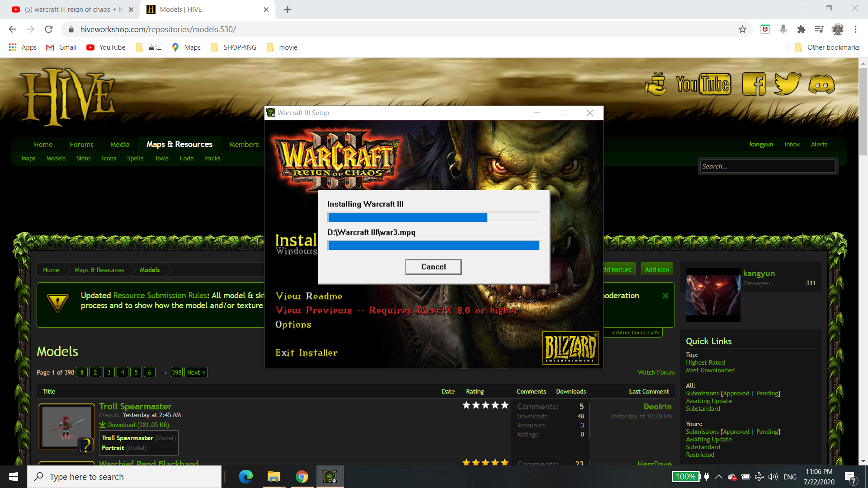
Task: Close the YouTube warcraft III tab
Action: tap(131, 9)
